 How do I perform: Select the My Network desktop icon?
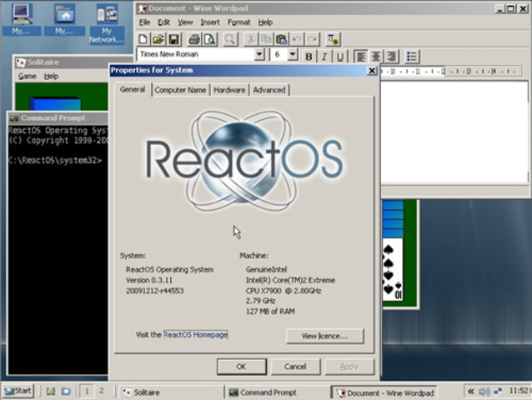click(107, 23)
